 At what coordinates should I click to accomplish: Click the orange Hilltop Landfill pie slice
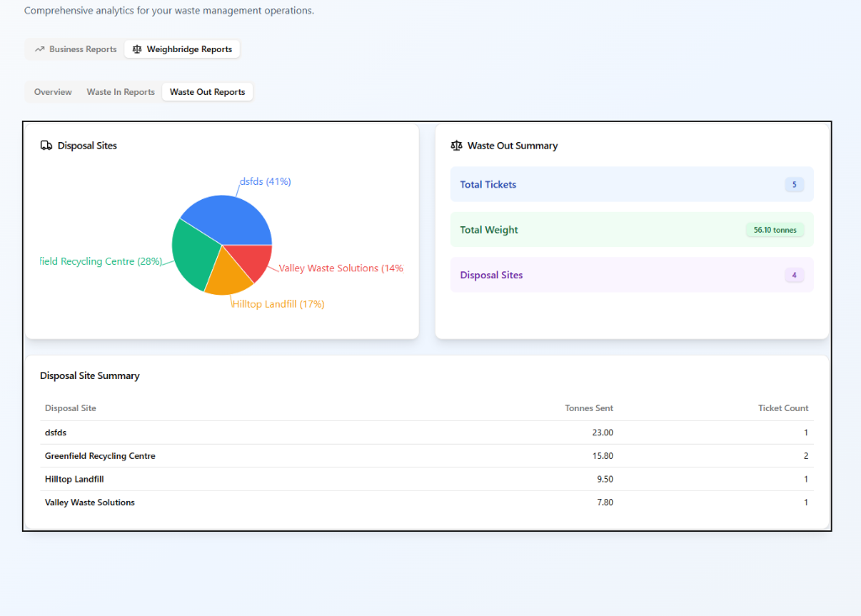pos(228,275)
